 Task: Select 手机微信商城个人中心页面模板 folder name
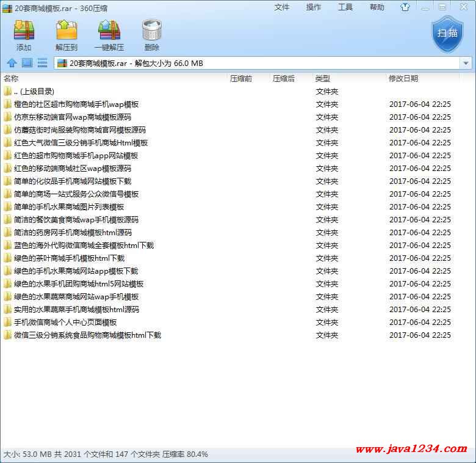(65, 323)
